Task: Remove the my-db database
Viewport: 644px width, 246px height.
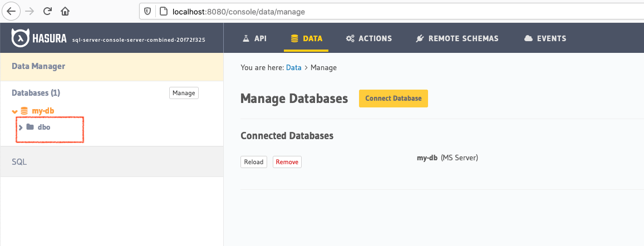Action: click(287, 162)
